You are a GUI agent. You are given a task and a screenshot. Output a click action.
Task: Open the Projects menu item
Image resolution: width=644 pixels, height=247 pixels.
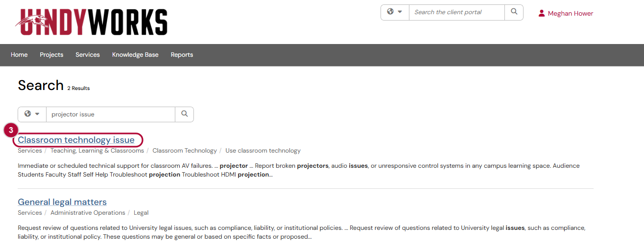pos(51,55)
